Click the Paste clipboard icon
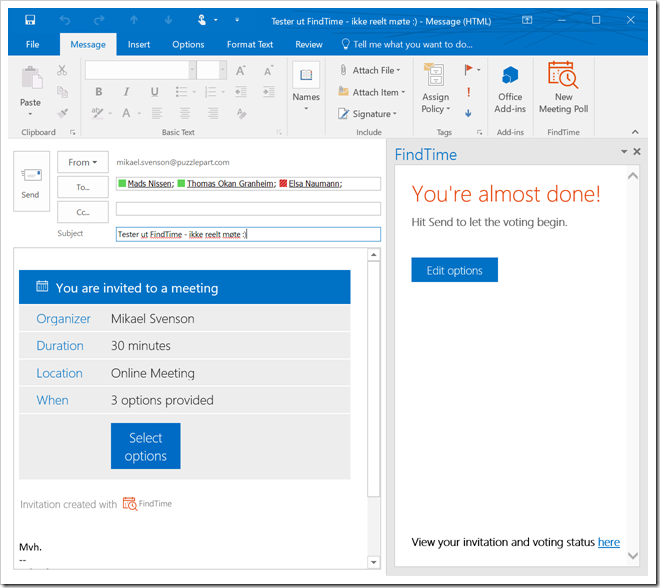This screenshot has width=660, height=588. point(31,77)
